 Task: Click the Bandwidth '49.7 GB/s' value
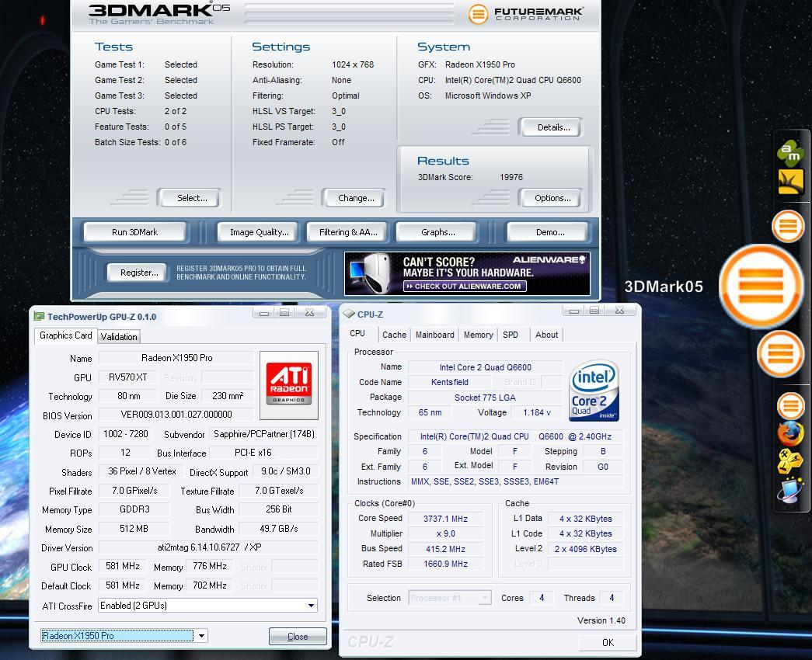[x=279, y=529]
